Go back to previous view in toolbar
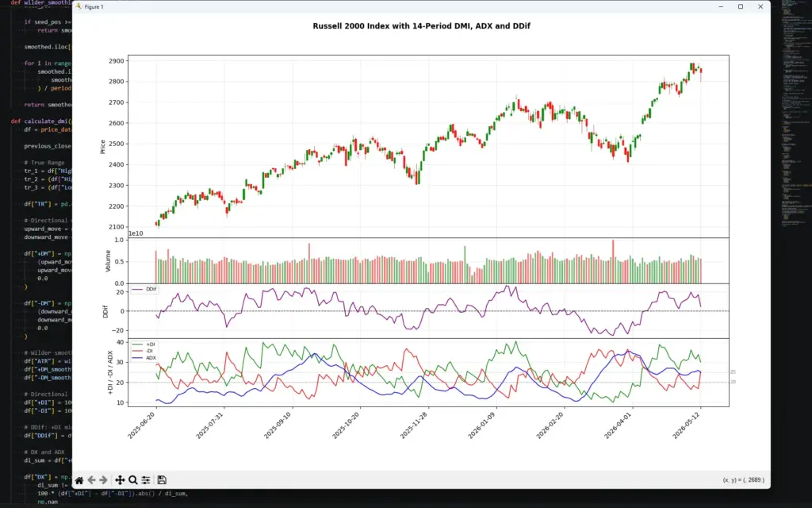Viewport: 812px width, 508px height. pyautogui.click(x=92, y=480)
